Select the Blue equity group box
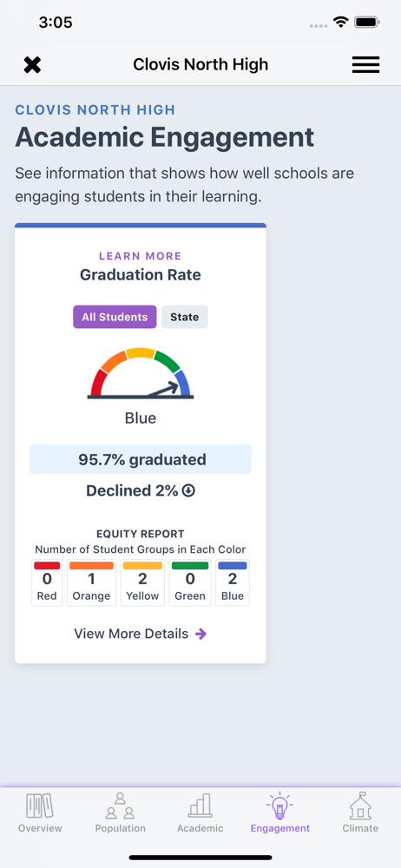401x868 pixels. 233,582
